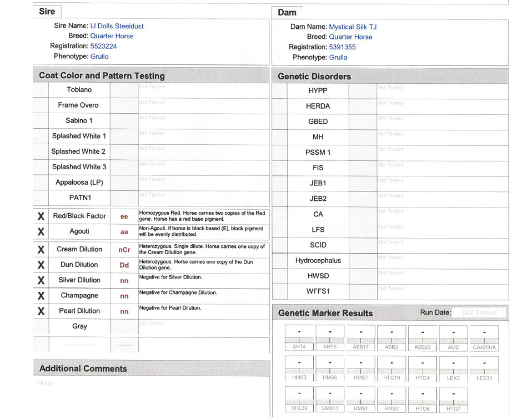Select the AHT4 genetic marker cell

tap(299, 338)
